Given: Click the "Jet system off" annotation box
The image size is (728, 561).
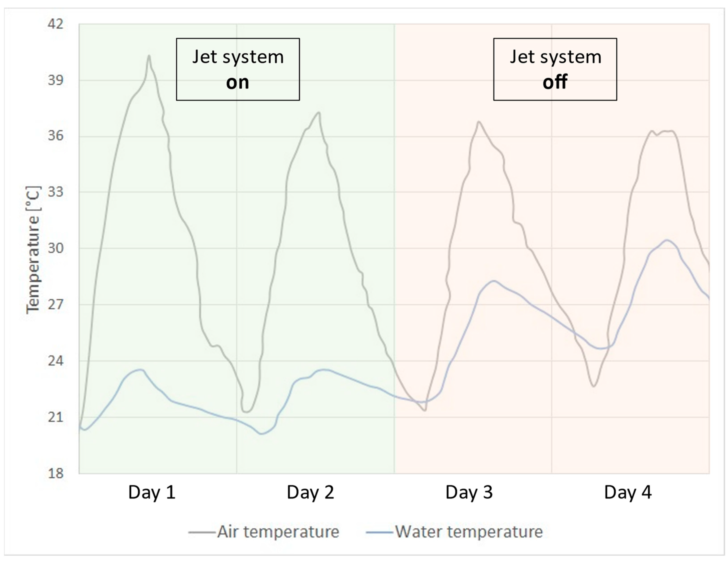Looking at the screenshot, I should pos(555,69).
